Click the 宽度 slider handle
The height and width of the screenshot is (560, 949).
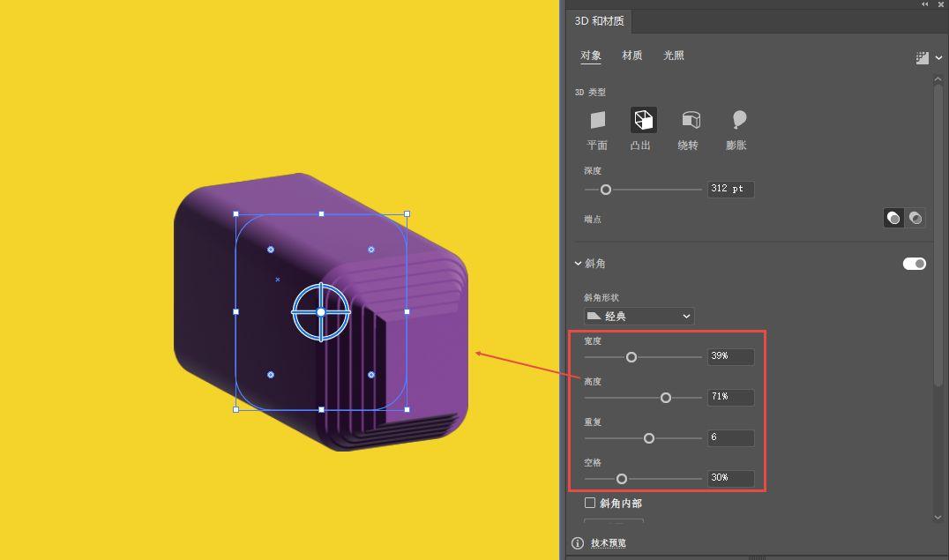631,357
